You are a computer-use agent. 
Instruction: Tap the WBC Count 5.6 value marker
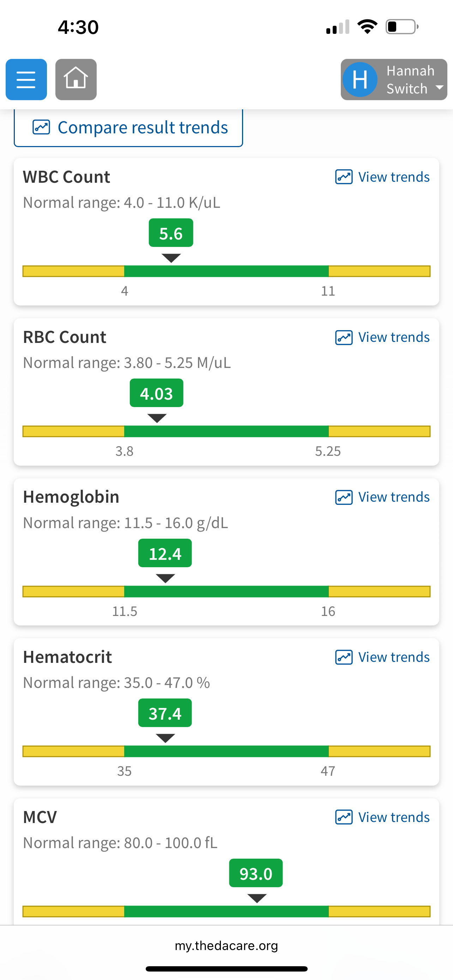click(x=171, y=233)
